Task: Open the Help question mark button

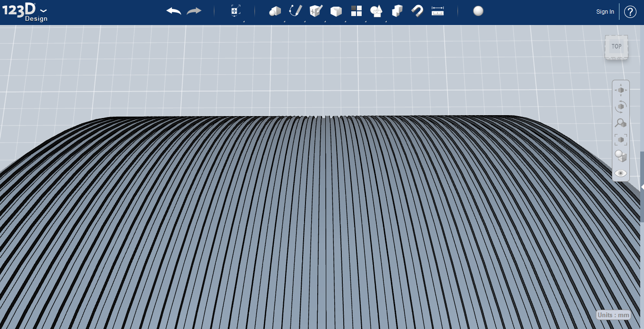Action: pyautogui.click(x=630, y=11)
